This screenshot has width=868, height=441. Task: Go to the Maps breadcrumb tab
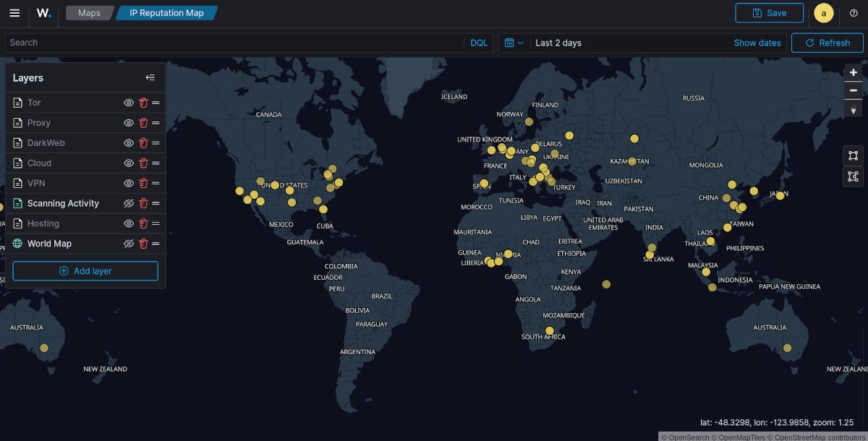click(x=89, y=13)
